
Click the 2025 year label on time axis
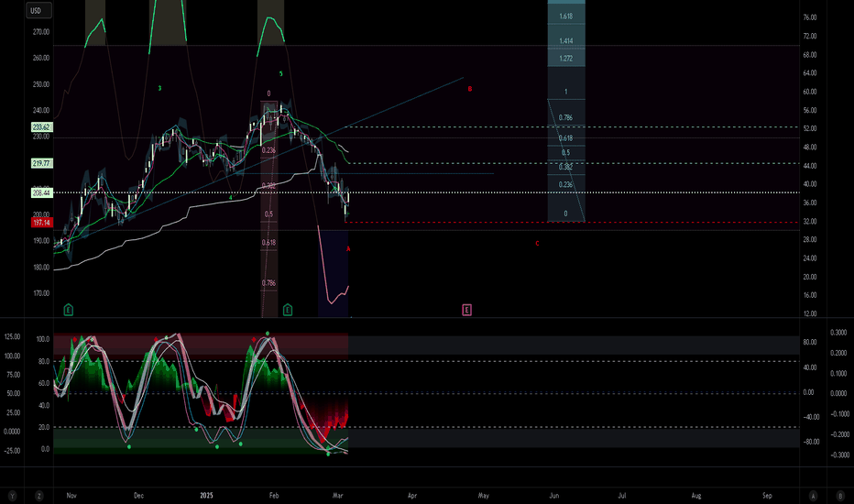pos(206,496)
